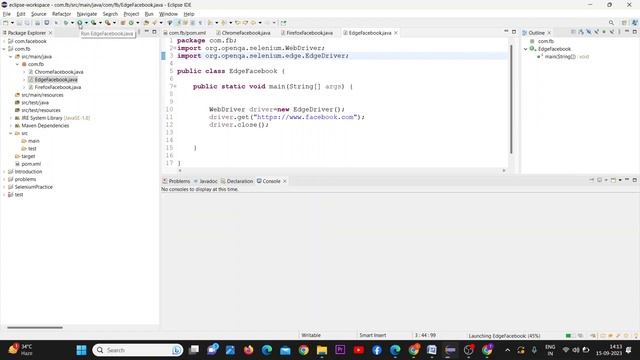Open the Search magnifier in the toolbar
640x360 pixels.
[611, 23]
